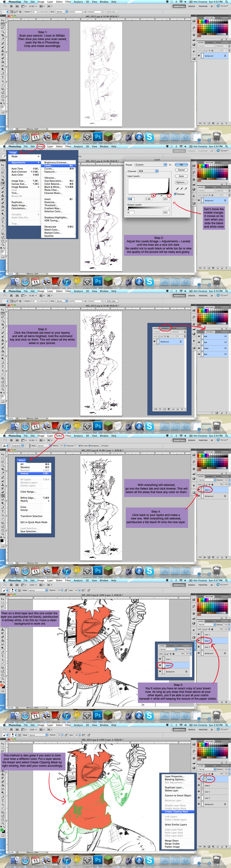Choose Curves... from the Adjustments submenu
Viewport: 231px width, 868px height.
pyautogui.click(x=59, y=168)
